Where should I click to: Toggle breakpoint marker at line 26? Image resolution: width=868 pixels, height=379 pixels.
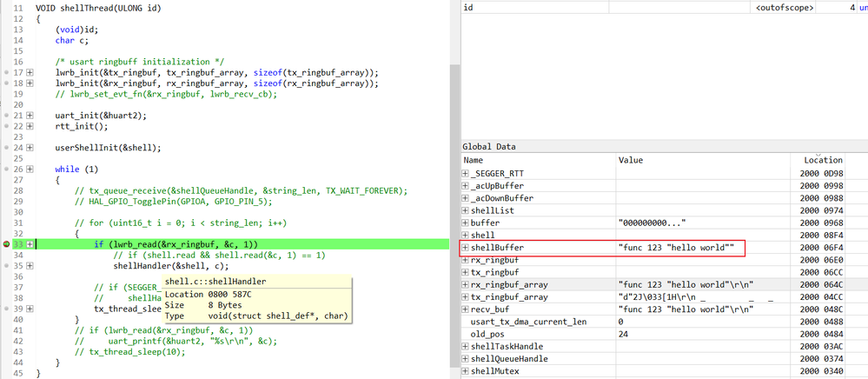[5, 169]
